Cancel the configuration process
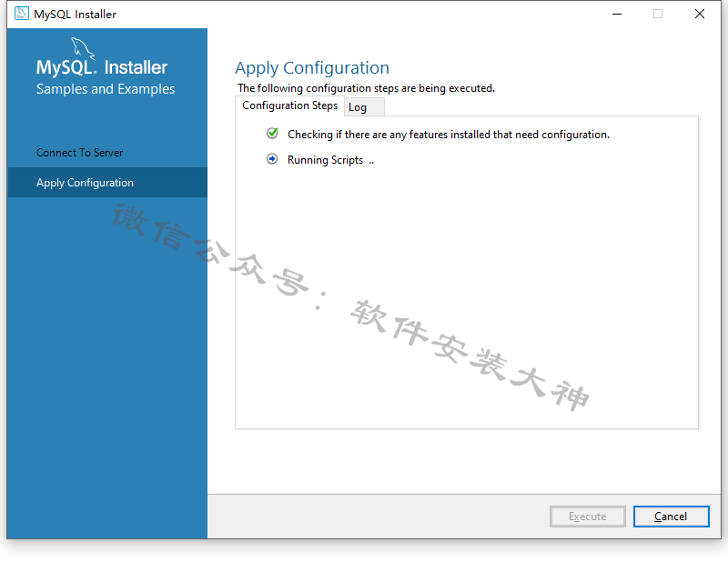 tap(671, 517)
